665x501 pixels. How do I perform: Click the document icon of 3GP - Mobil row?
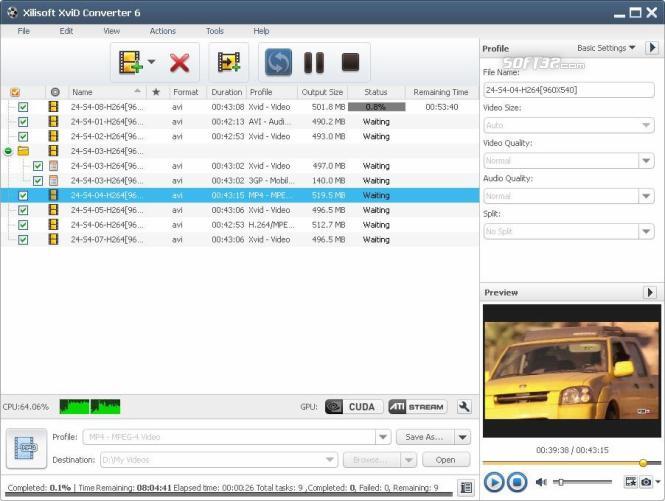click(53, 180)
